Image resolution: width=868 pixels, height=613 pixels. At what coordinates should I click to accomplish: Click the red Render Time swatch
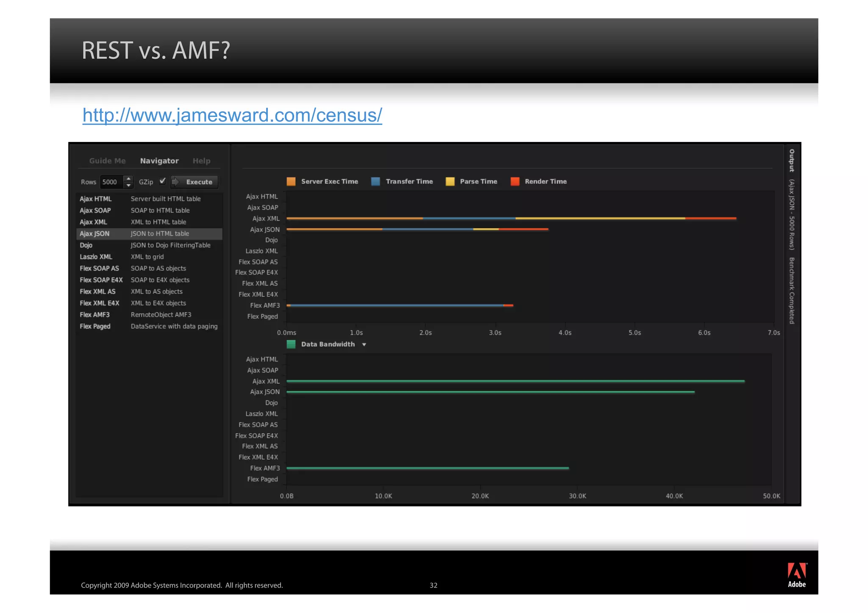pyautogui.click(x=515, y=181)
